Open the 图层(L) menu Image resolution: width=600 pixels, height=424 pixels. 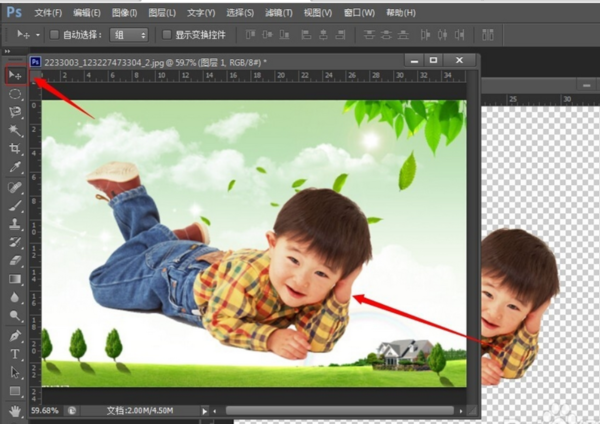point(162,13)
